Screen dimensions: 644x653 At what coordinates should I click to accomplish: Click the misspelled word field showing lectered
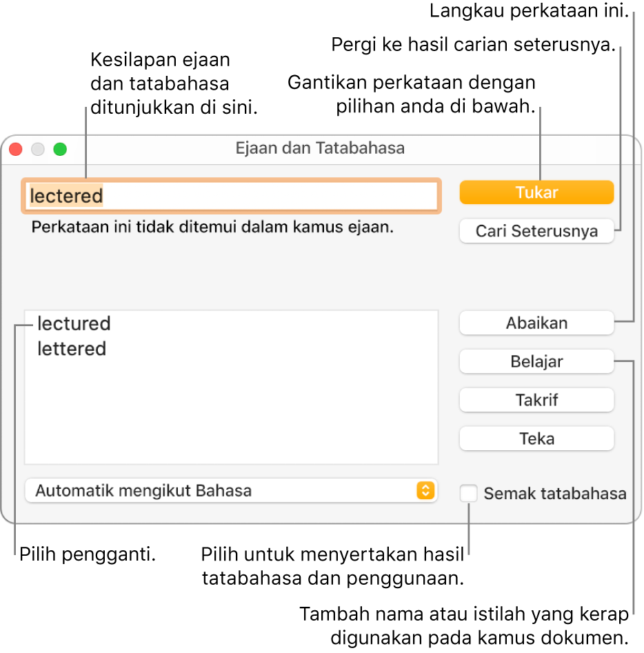pos(231,196)
